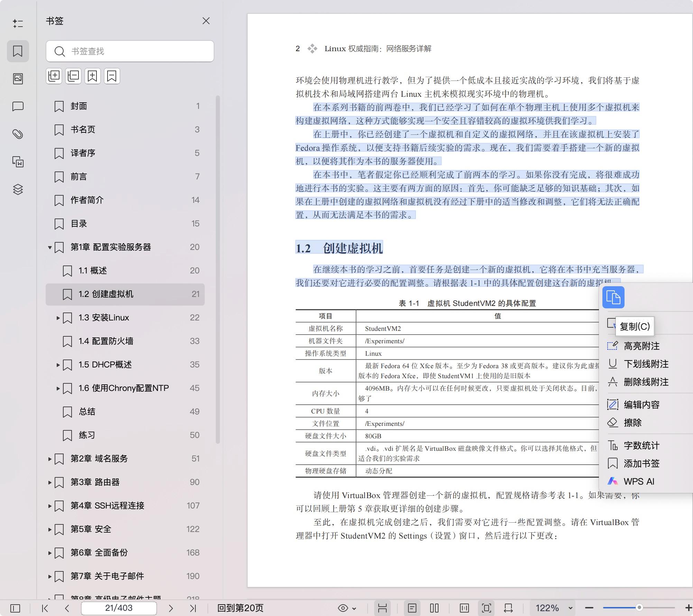Open the layers panel icon
Viewport: 693px width, 616px height.
pyautogui.click(x=18, y=189)
